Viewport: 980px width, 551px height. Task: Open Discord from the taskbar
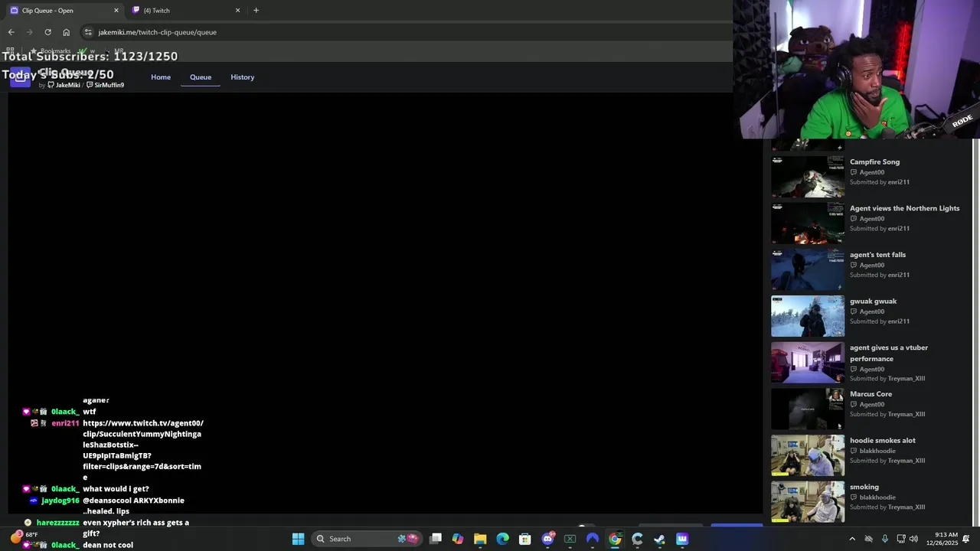tap(547, 539)
